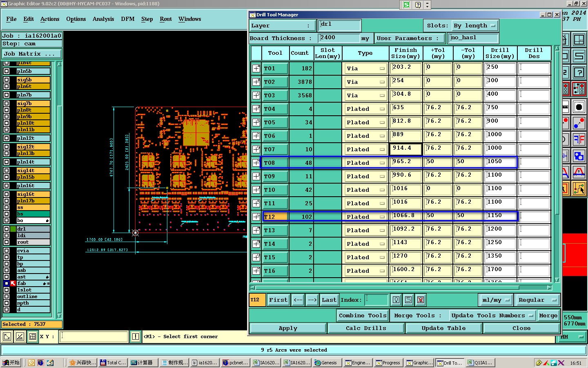
Task: Open the Type dropdown for tool T01
Action: pyautogui.click(x=365, y=69)
